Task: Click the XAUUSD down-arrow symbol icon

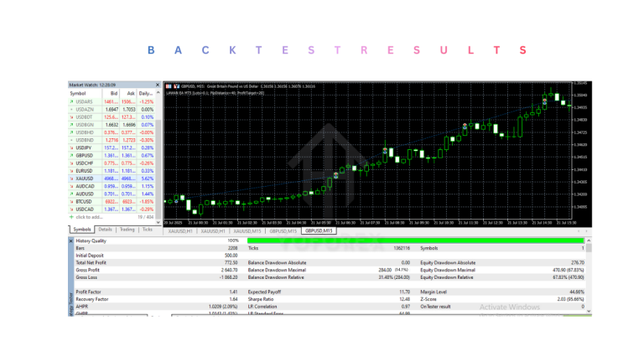Action: tap(71, 178)
